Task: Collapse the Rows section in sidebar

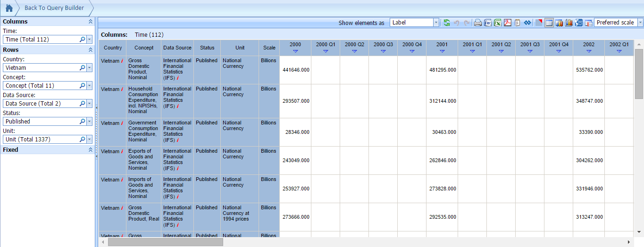Action: coord(90,50)
